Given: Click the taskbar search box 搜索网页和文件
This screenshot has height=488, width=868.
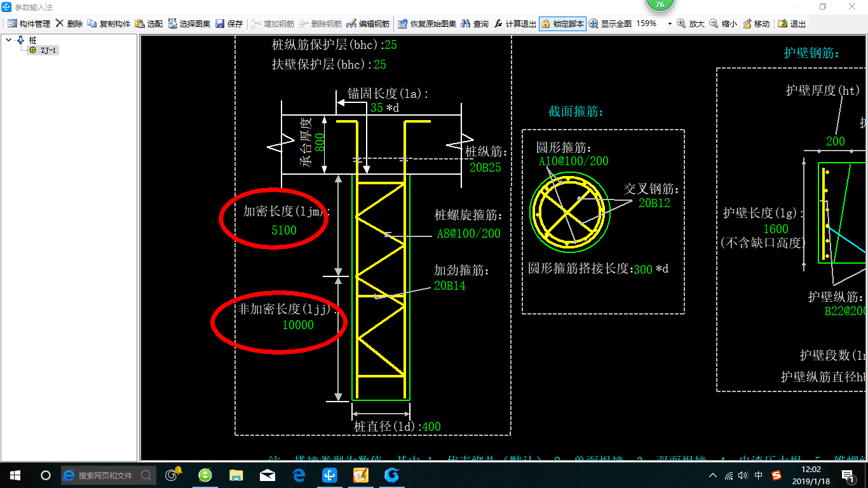Looking at the screenshot, I should [x=108, y=475].
